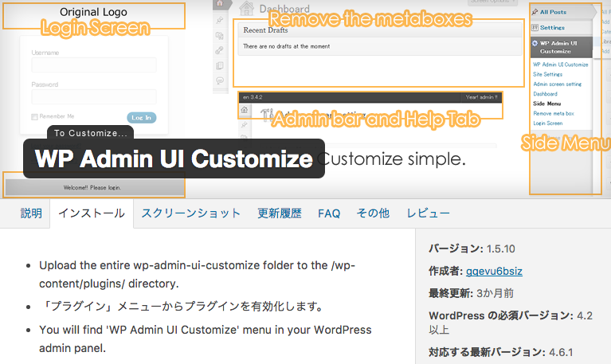This screenshot has height=364, width=611.
Task: Switch to the スクリーンショット tab
Action: (190, 213)
